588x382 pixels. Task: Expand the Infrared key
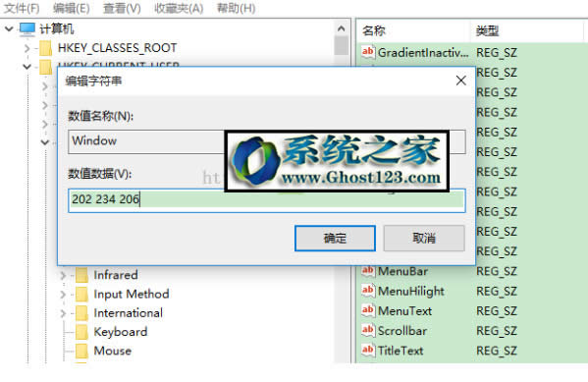coord(63,275)
